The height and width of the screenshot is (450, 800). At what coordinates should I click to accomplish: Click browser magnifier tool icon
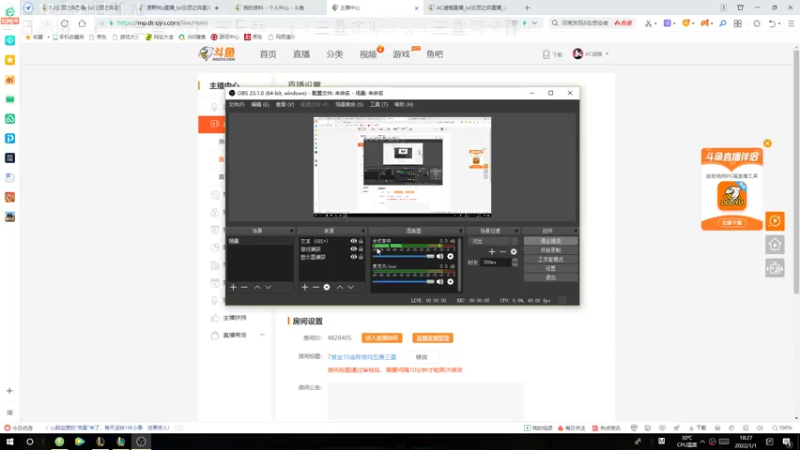point(722,23)
